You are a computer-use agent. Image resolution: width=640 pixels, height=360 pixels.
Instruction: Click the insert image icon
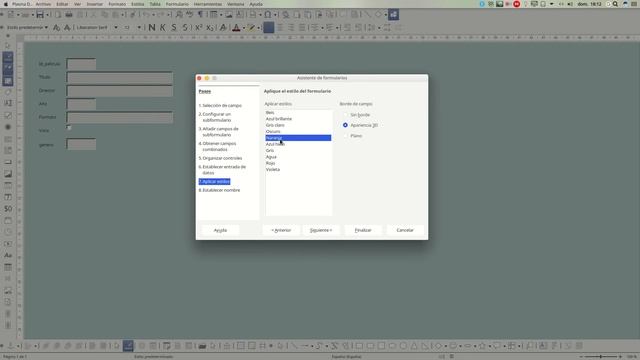point(229,15)
